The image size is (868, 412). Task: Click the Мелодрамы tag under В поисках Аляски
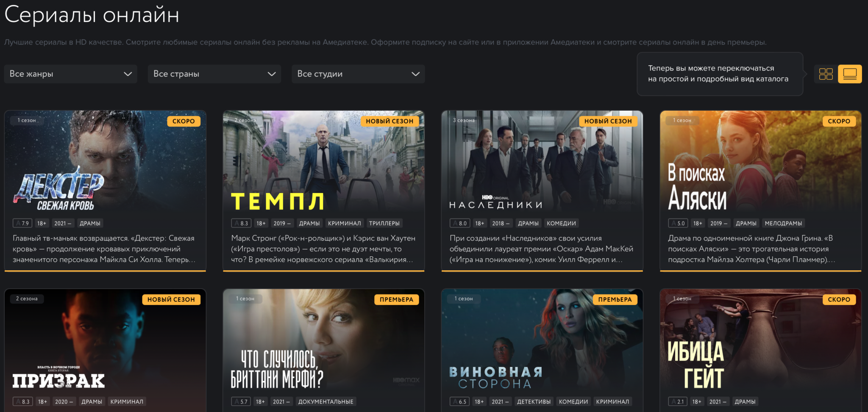click(783, 223)
